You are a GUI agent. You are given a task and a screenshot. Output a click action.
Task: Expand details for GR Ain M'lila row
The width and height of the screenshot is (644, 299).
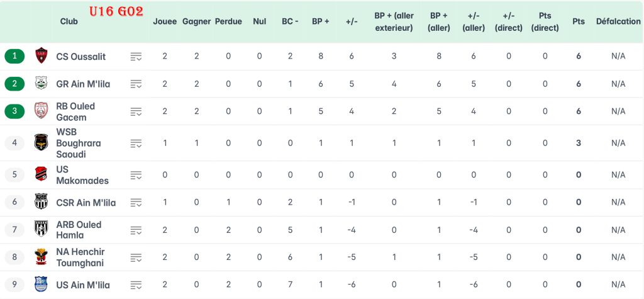[x=136, y=84]
